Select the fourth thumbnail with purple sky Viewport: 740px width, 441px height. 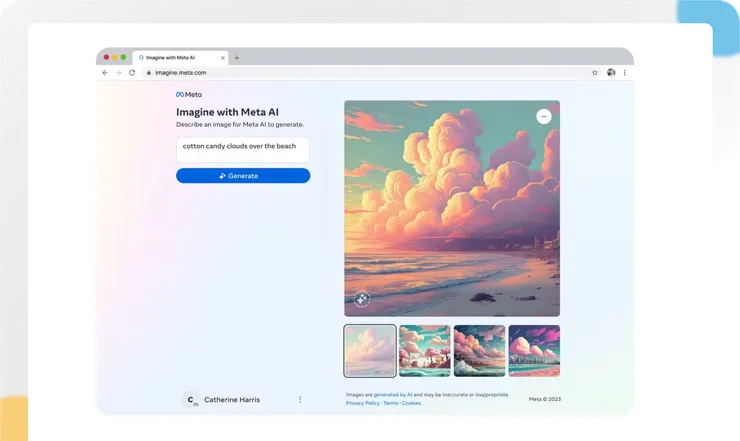[534, 351]
